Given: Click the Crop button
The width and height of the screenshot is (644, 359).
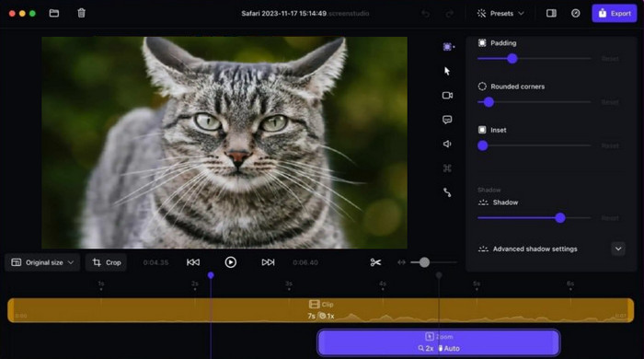Looking at the screenshot, I should 107,262.
